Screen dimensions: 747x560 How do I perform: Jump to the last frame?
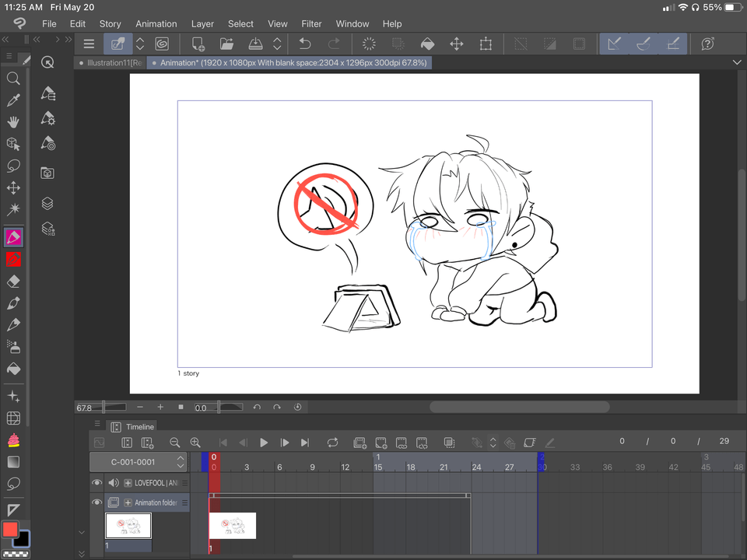pyautogui.click(x=305, y=443)
